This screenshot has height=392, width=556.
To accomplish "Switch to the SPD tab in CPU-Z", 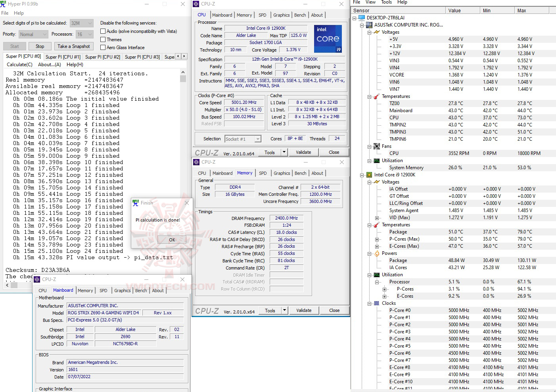I will point(262,15).
